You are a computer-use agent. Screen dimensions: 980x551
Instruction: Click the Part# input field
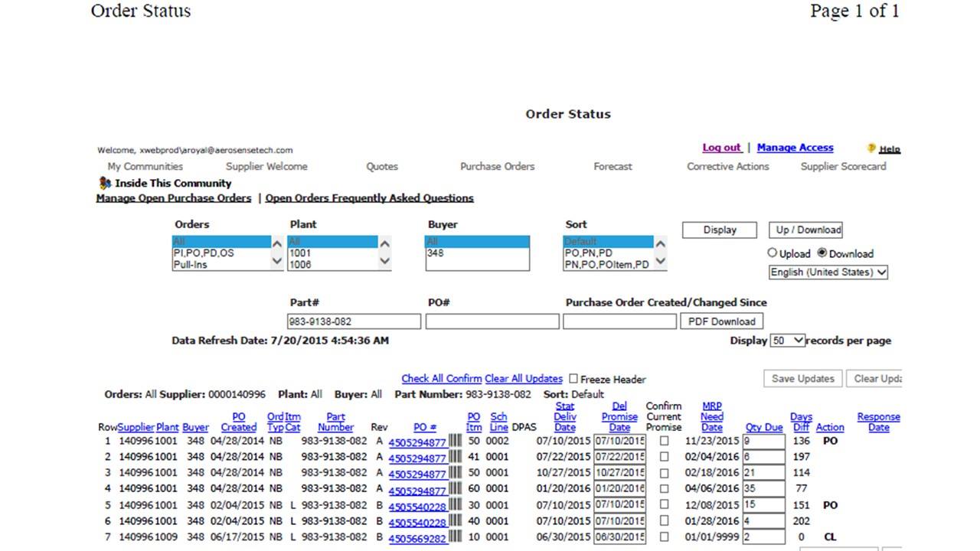coord(354,321)
